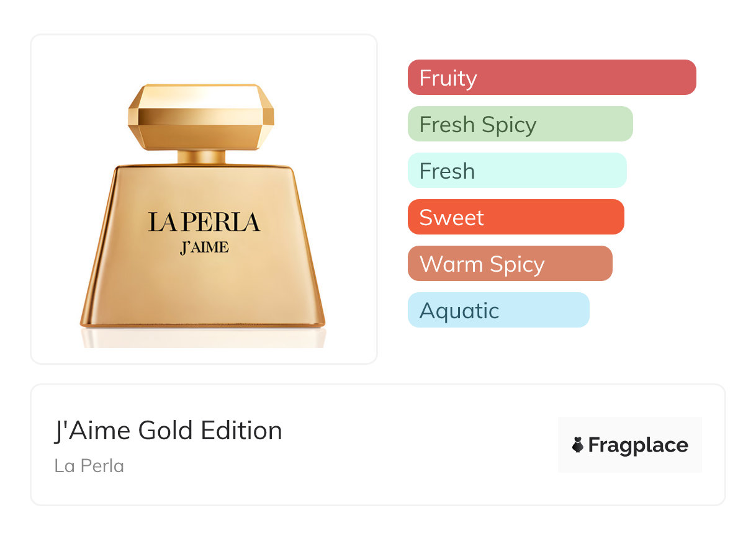Click the LA PERLA lettering on the bottle
The width and height of the screenshot is (756, 536).
(x=204, y=222)
